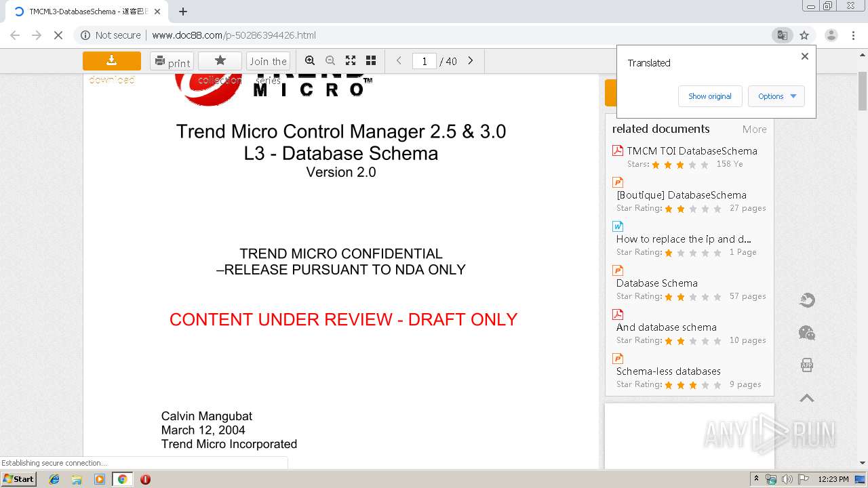Click the first star of TMCM TOI rating

coord(656,165)
